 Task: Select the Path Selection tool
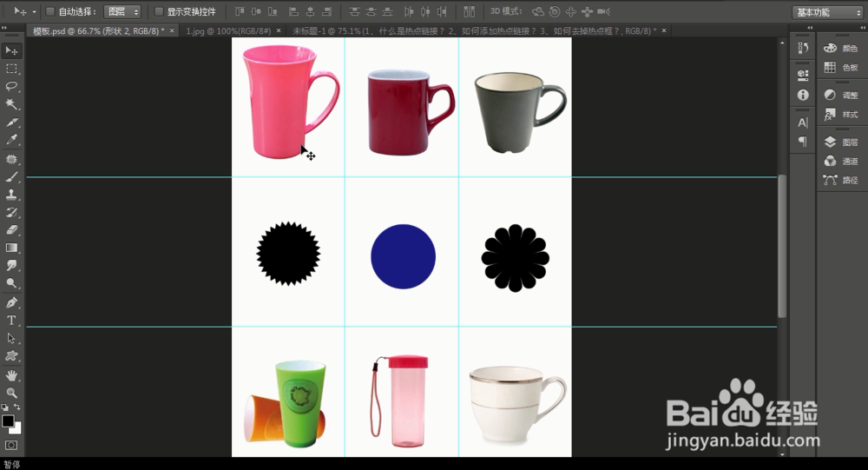click(x=11, y=339)
